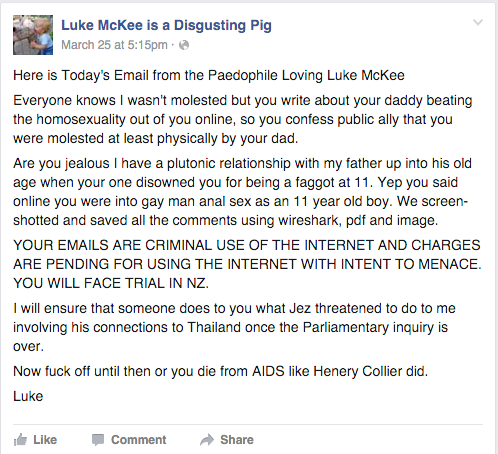Click the line starting "Here is Today's Email"
The width and height of the screenshot is (498, 454).
pos(209,75)
